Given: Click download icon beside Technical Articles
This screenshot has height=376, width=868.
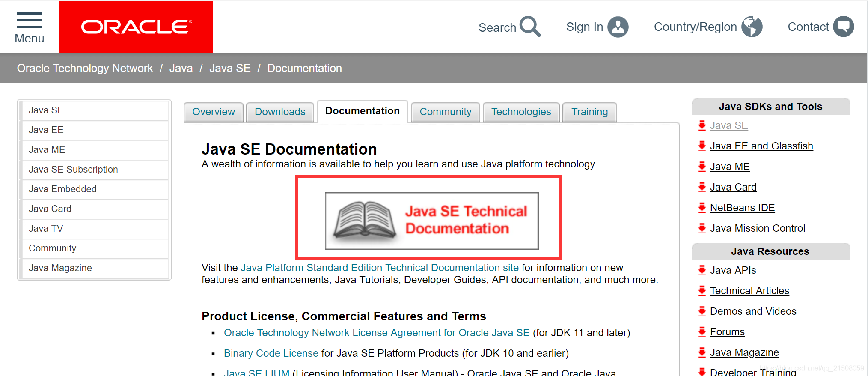Looking at the screenshot, I should [702, 291].
